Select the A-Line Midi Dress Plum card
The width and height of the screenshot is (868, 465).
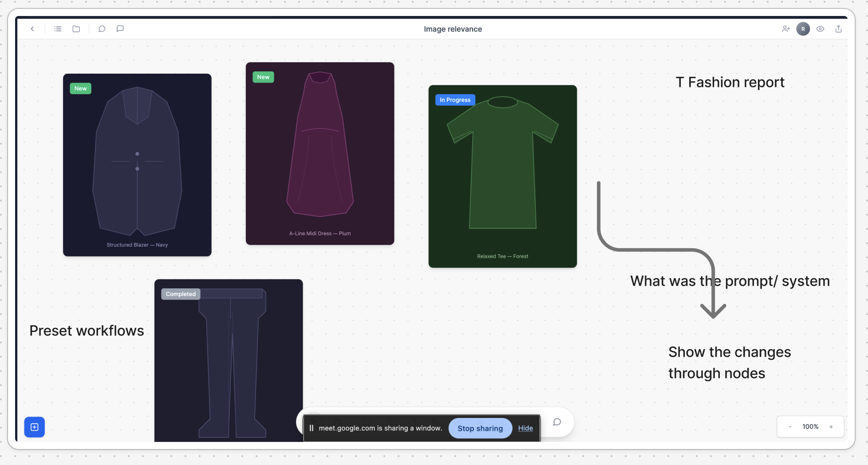click(320, 153)
